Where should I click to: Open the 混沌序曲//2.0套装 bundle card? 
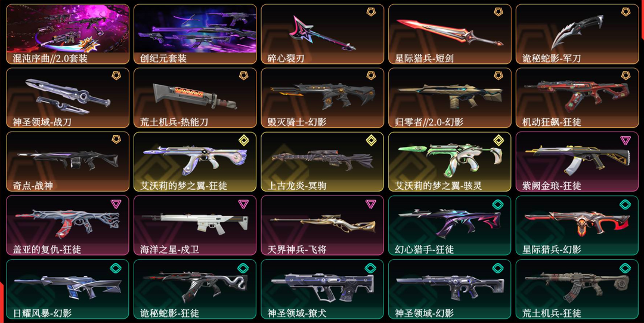[68, 34]
